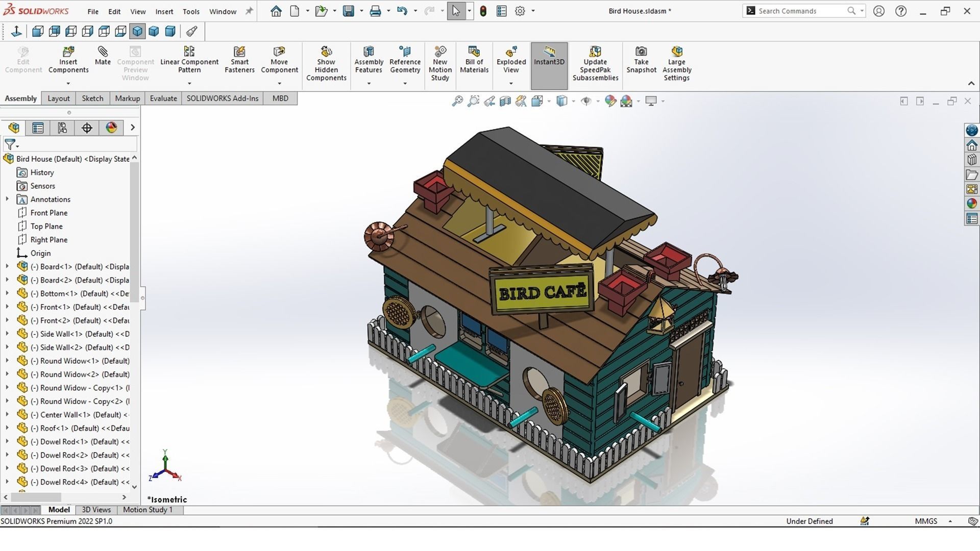Collapse the CommandManager ribbon arrow
Image resolution: width=980 pixels, height=551 pixels.
click(971, 83)
